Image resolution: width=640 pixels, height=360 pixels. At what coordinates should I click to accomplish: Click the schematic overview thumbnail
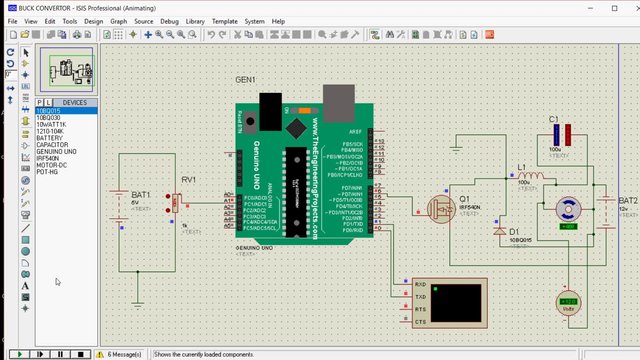pyautogui.click(x=67, y=69)
